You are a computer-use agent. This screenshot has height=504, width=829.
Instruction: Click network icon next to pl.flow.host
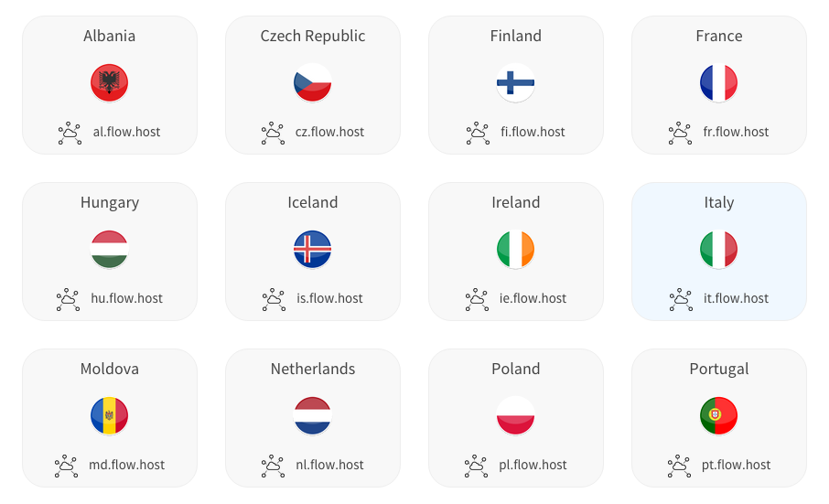point(476,466)
